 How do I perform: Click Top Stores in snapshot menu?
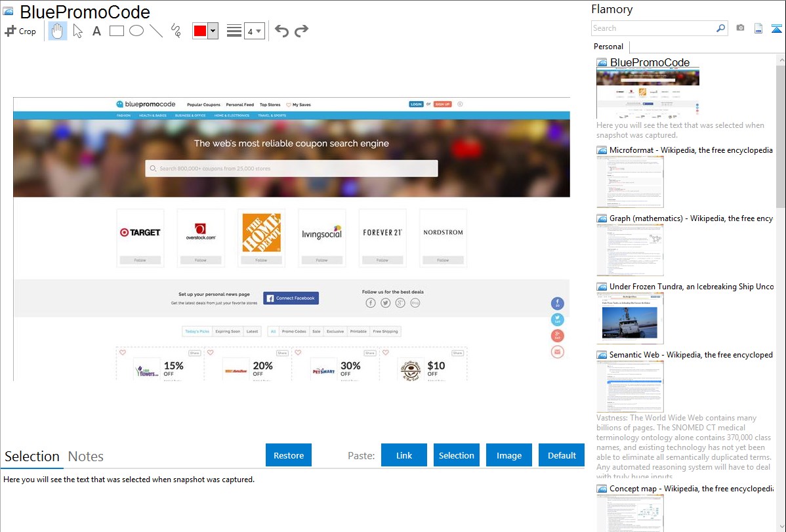(270, 105)
